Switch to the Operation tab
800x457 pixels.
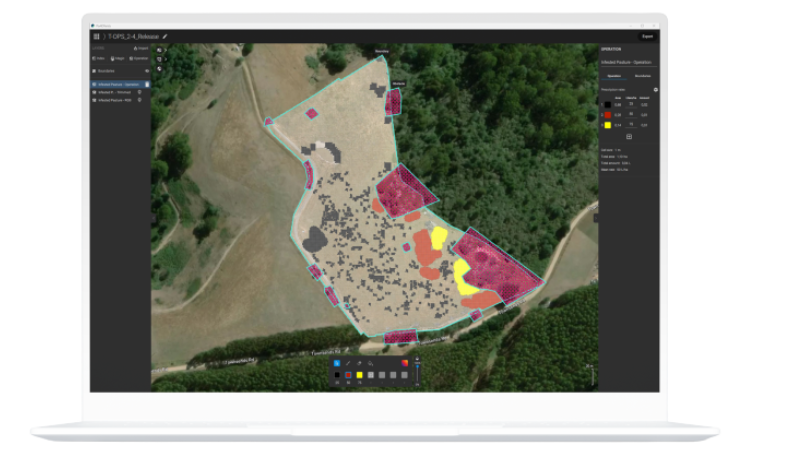click(x=614, y=75)
